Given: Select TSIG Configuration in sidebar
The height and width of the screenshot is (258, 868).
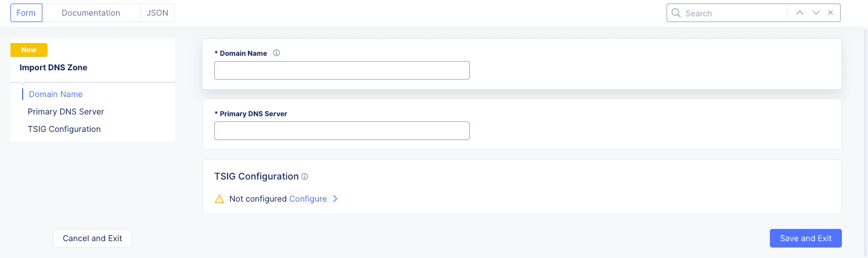Looking at the screenshot, I should click(64, 129).
